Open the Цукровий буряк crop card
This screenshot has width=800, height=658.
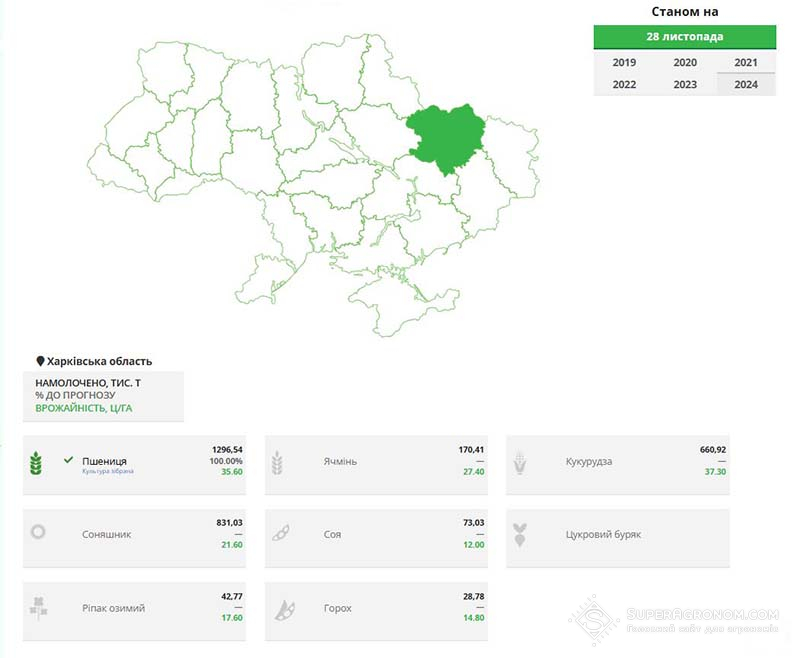(x=618, y=538)
